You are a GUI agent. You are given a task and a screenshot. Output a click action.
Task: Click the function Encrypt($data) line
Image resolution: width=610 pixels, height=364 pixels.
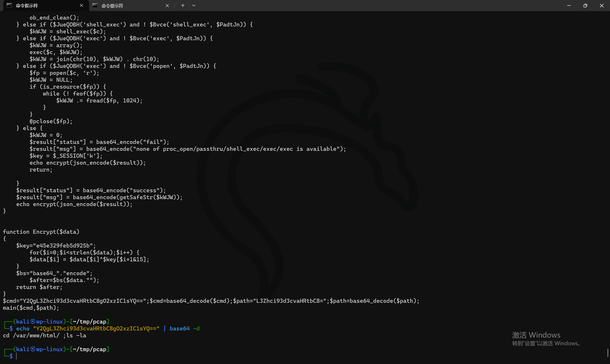(41, 232)
